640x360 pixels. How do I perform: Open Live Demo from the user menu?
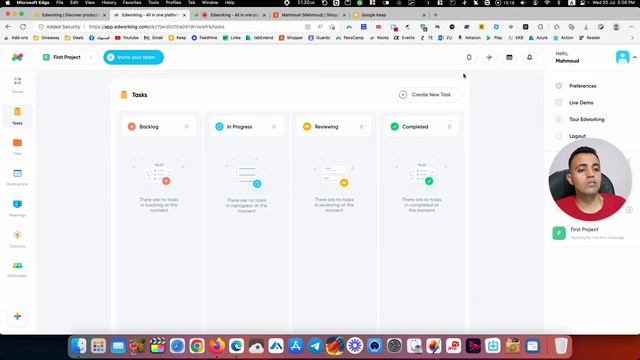click(x=581, y=103)
